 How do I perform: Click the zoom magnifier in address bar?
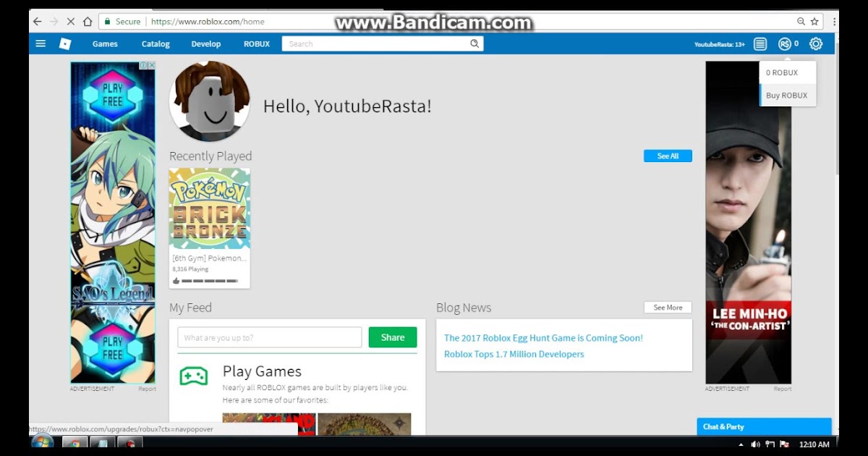pyautogui.click(x=801, y=22)
